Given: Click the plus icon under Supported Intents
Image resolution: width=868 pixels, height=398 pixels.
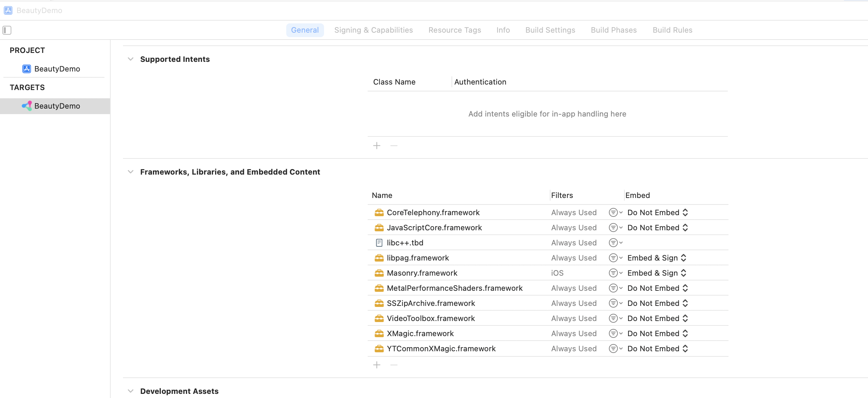Looking at the screenshot, I should point(377,146).
